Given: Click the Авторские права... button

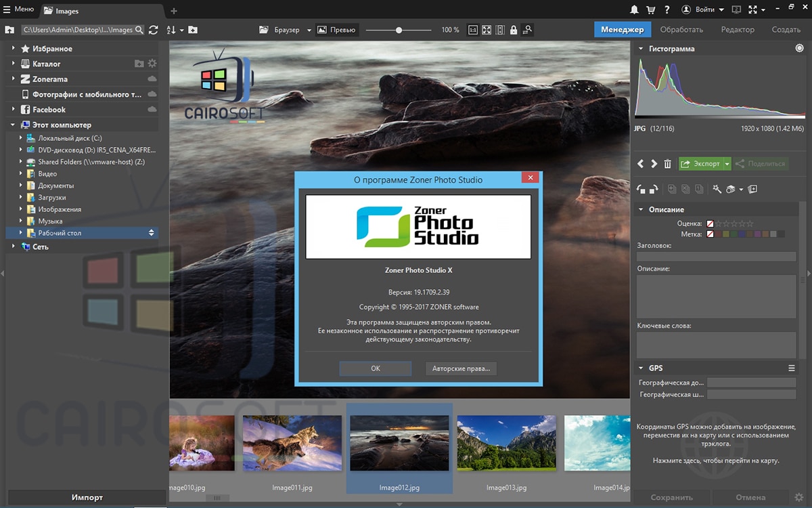Looking at the screenshot, I should [x=462, y=368].
